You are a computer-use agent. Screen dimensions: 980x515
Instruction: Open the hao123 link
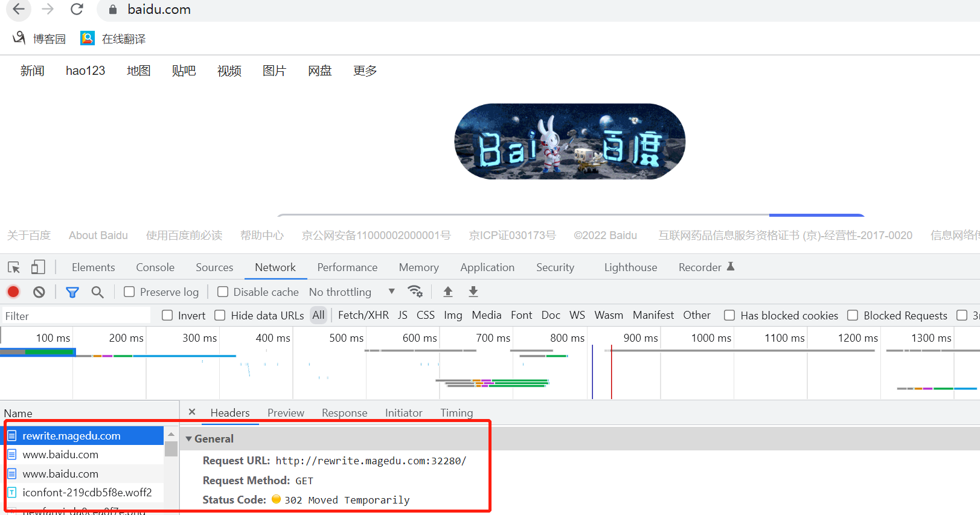[85, 71]
